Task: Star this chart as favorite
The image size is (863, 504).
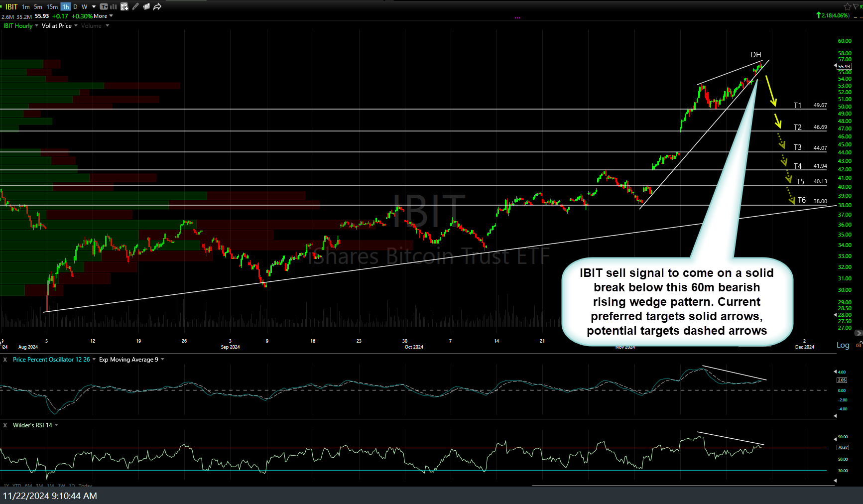Action: tap(847, 6)
